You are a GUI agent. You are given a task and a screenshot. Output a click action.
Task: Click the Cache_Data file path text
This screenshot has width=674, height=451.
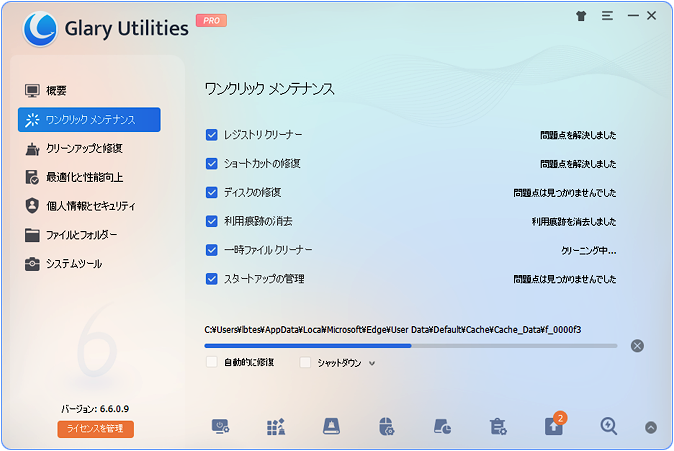[x=392, y=330]
